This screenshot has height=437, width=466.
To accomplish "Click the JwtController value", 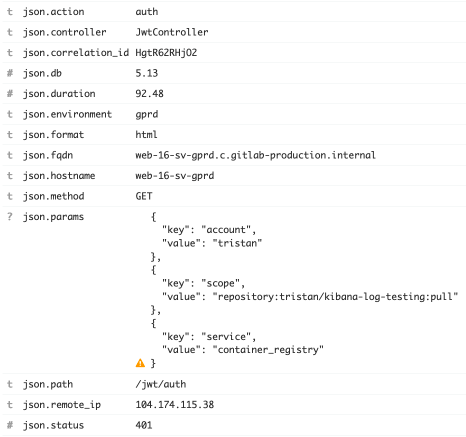I will coord(172,32).
